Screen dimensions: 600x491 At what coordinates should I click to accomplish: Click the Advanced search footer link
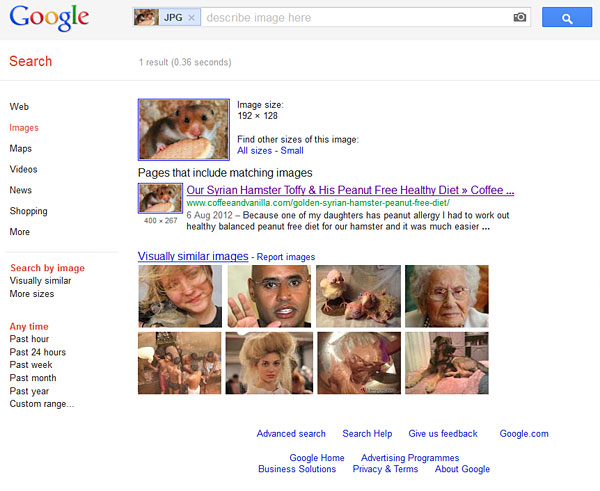pyautogui.click(x=291, y=434)
